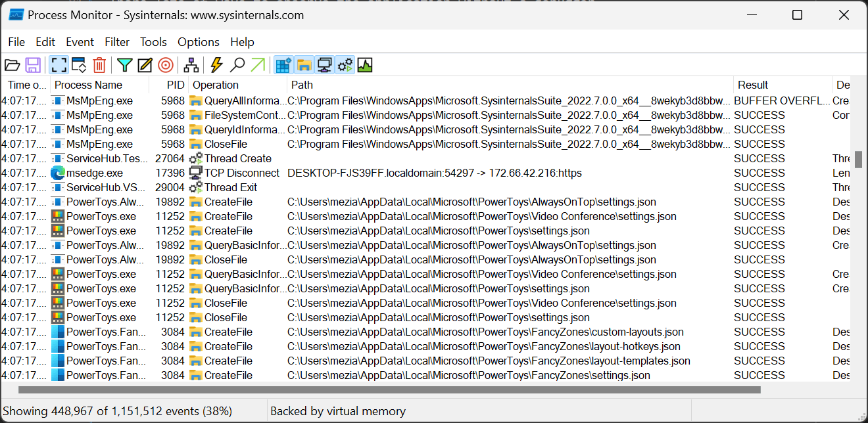868x423 pixels.
Task: Clear events with the trash icon
Action: coord(99,65)
